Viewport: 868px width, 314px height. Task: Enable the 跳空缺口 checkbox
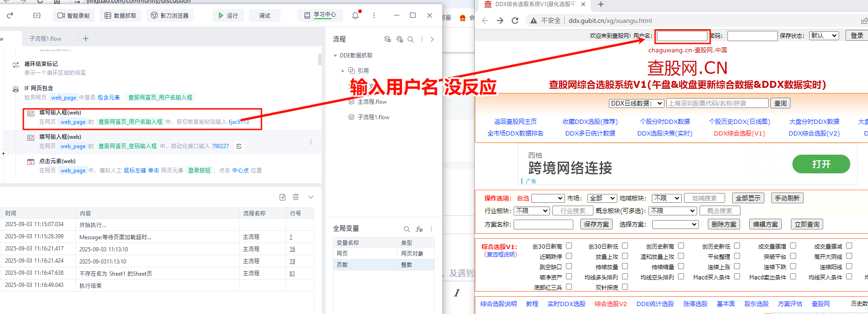(x=569, y=266)
